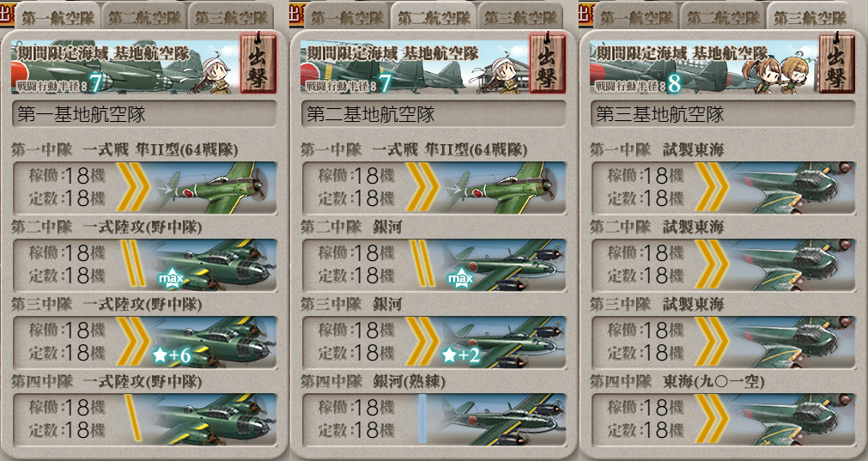
Task: Select third panel's first squadron 試製東海 plane
Action: click(793, 188)
